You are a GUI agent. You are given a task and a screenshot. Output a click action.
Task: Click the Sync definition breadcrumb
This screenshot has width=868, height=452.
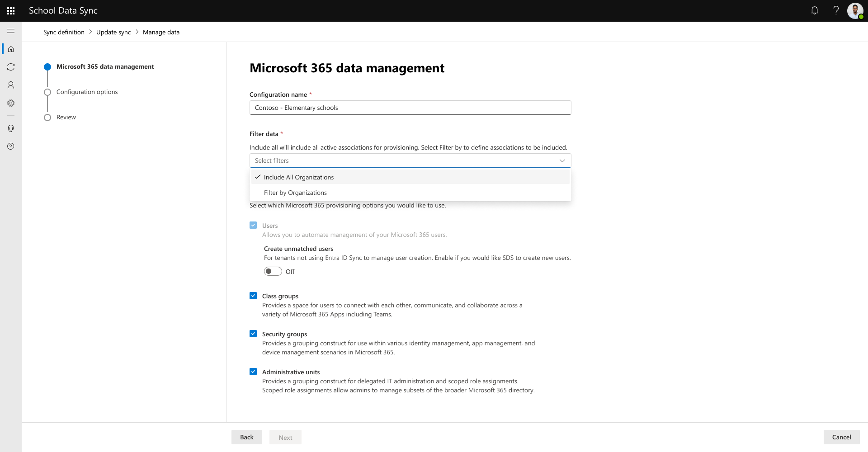[x=64, y=32]
